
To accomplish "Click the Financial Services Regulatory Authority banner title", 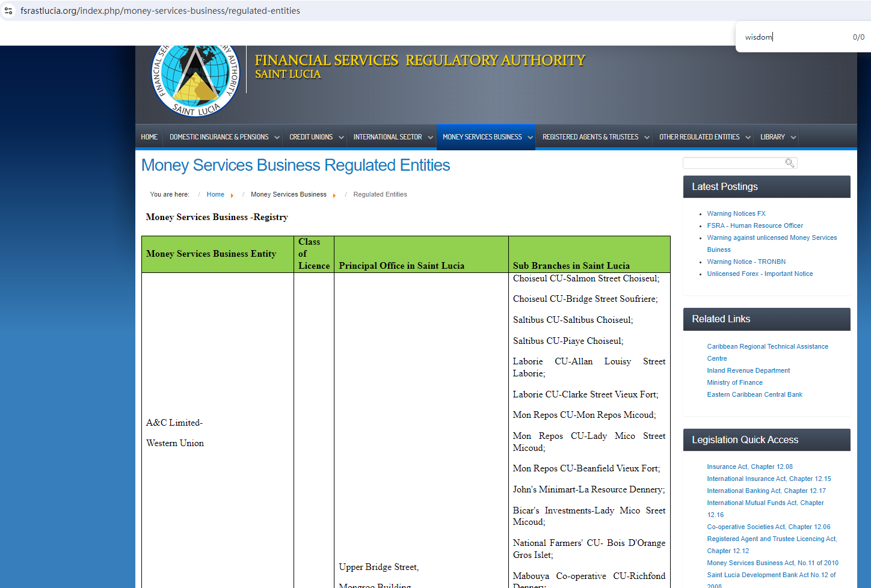I will (420, 60).
